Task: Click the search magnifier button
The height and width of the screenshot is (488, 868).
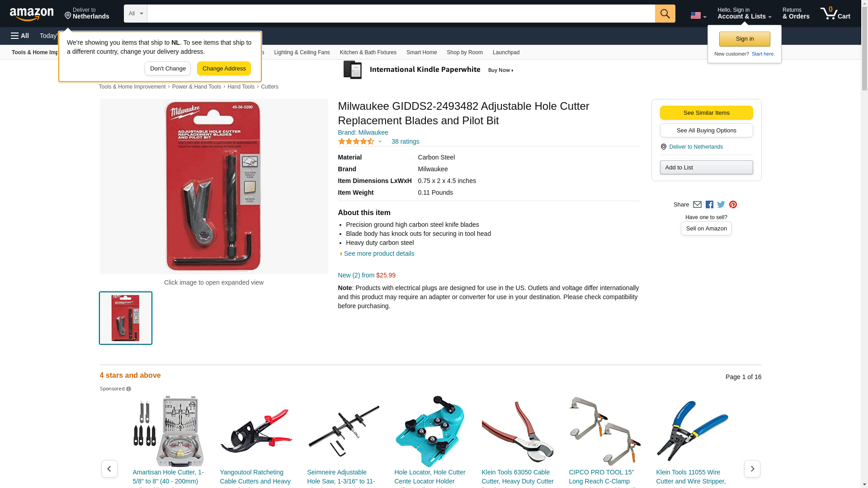Action: [665, 14]
